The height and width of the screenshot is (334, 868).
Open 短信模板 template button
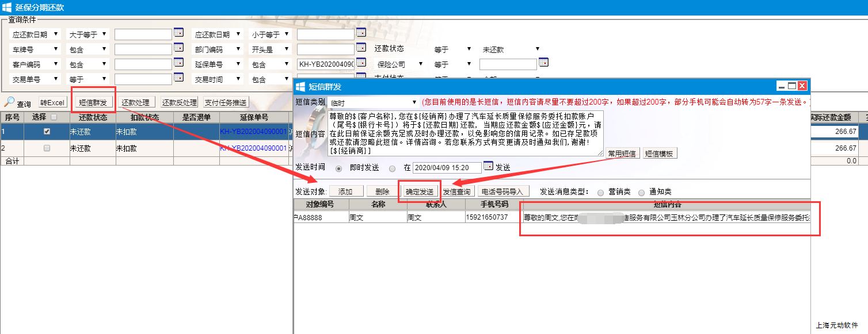point(660,153)
